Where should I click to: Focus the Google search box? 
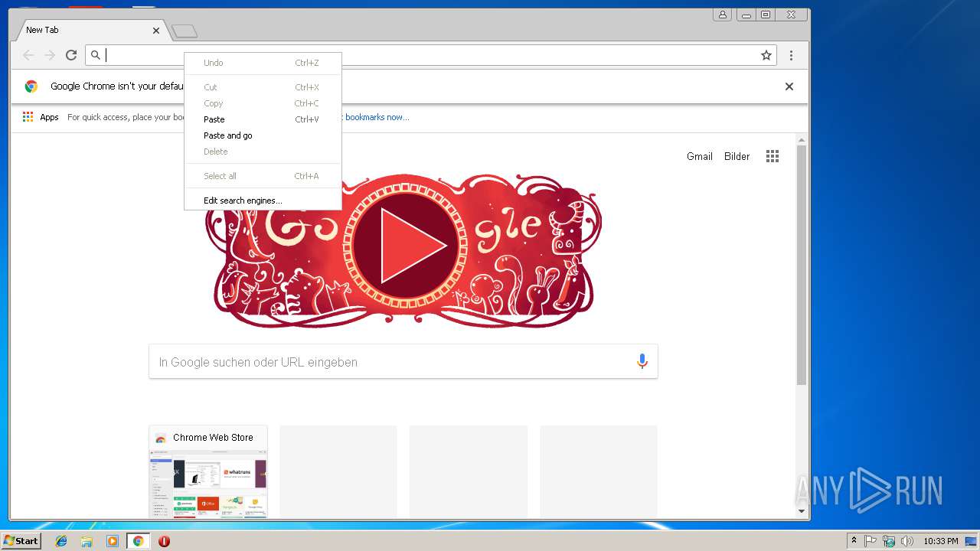tap(403, 362)
